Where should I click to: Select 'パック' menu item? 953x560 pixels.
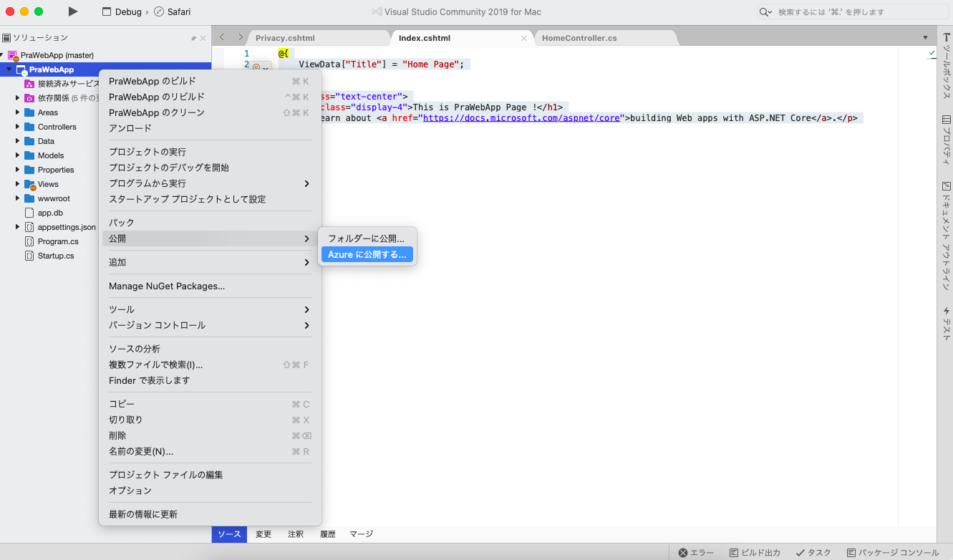[x=210, y=223]
